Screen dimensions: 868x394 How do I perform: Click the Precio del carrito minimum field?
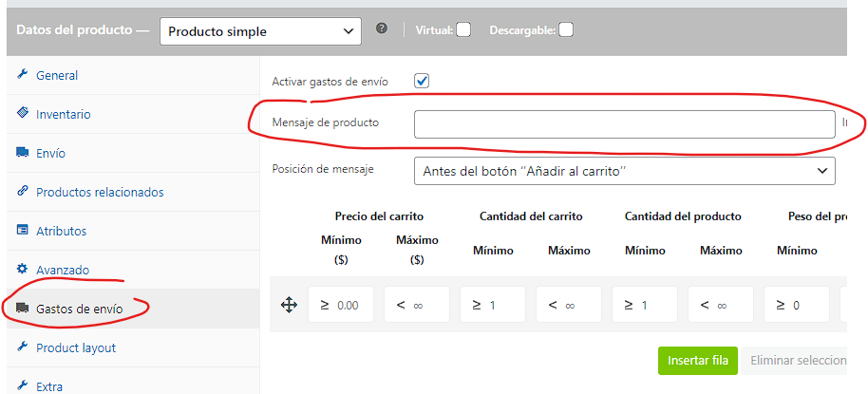click(x=341, y=305)
